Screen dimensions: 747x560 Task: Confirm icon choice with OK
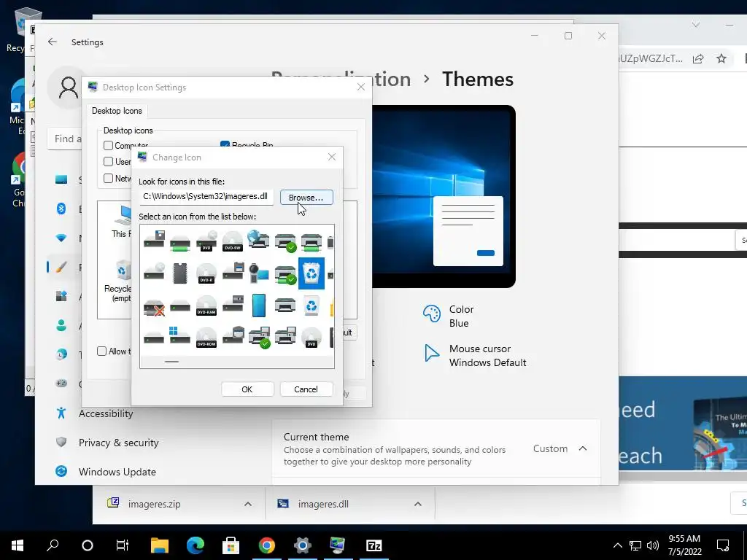pyautogui.click(x=247, y=389)
